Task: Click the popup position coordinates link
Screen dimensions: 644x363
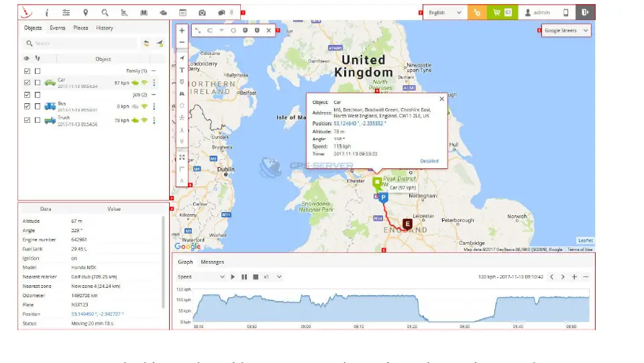Action: pos(360,123)
